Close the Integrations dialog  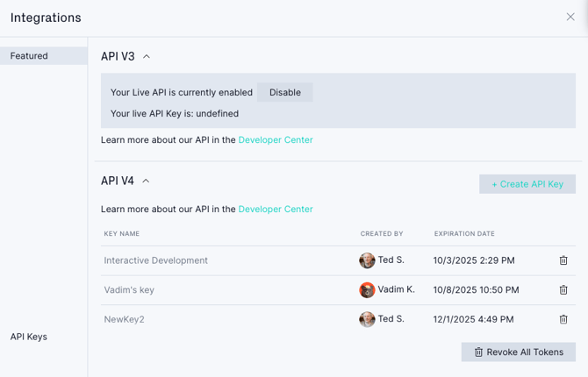coord(570,17)
